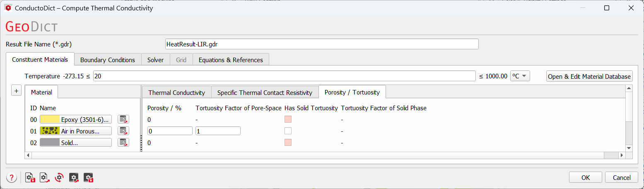The width and height of the screenshot is (644, 189).
Task: Click Open & Edit Material Database button
Action: (589, 76)
